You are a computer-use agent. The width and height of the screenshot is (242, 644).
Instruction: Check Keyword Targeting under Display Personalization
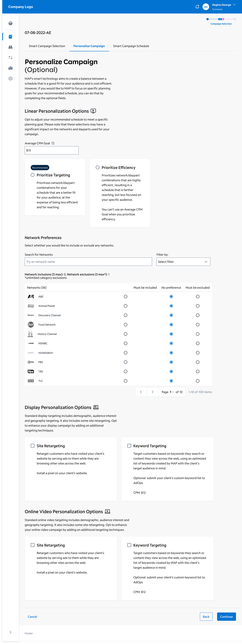pos(129,446)
